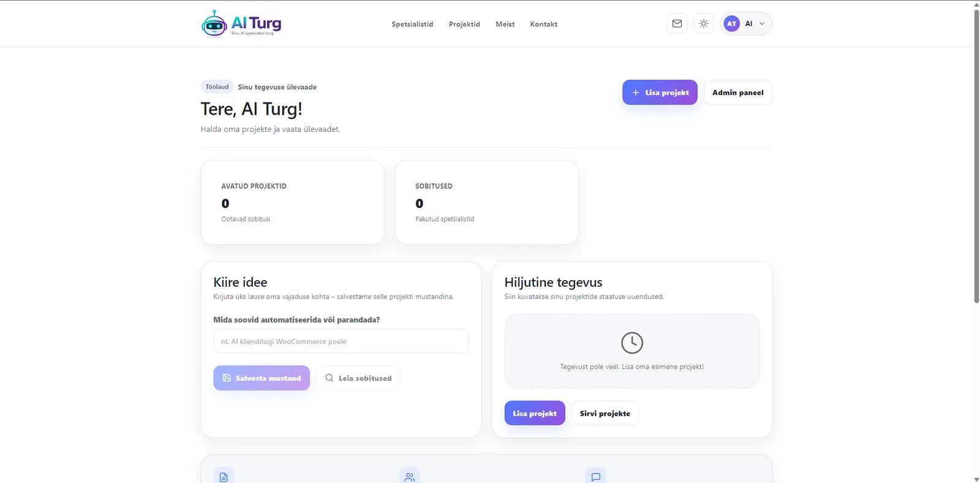980x483 pixels.
Task: Toggle the light/dark theme sun icon
Action: coord(704,24)
